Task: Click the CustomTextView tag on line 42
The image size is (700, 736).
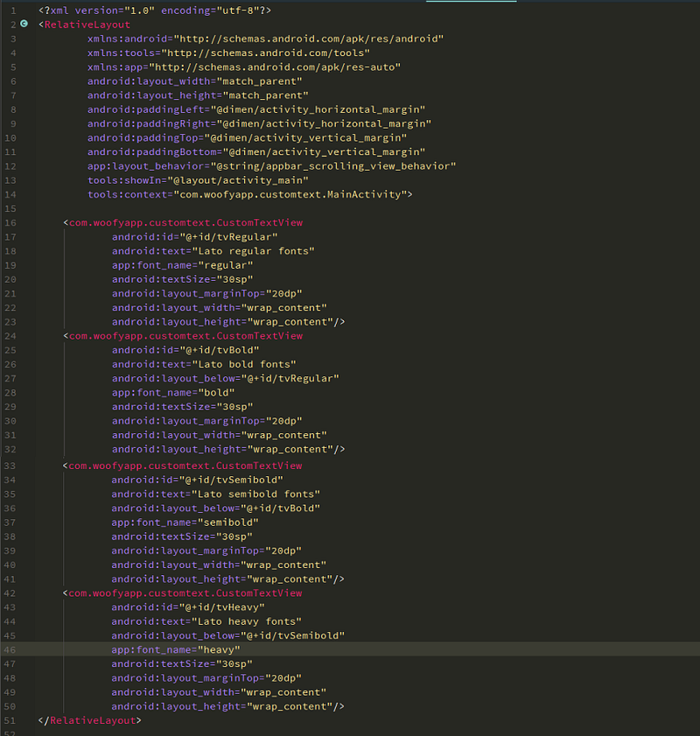Action: [x=183, y=592]
